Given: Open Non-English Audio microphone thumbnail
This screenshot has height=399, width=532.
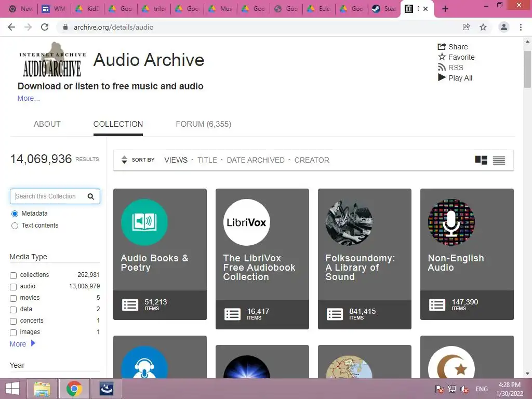Looking at the screenshot, I should [x=451, y=222].
